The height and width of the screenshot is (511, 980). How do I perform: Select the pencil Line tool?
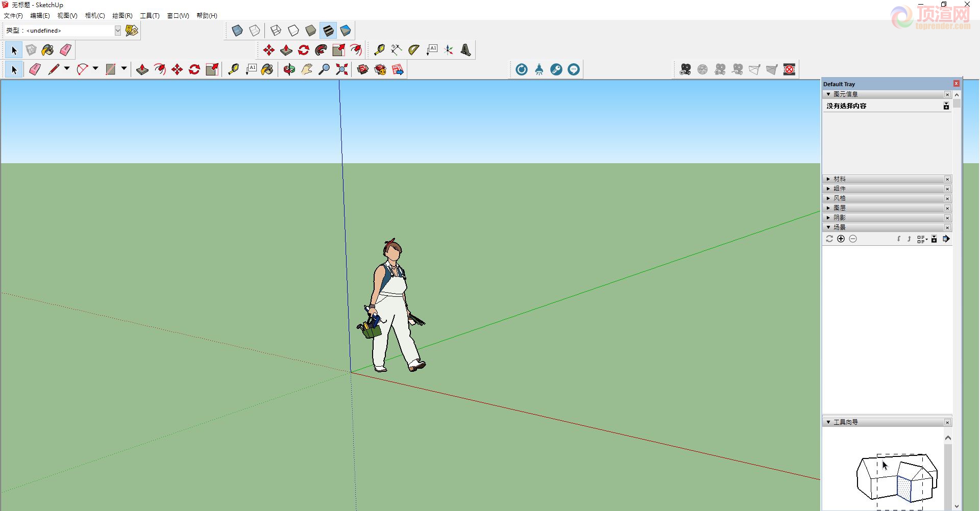pyautogui.click(x=54, y=69)
